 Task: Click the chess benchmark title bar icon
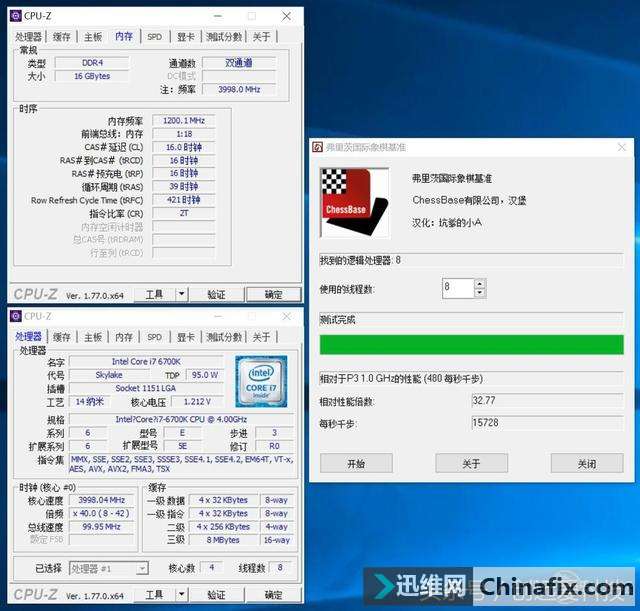(318, 147)
